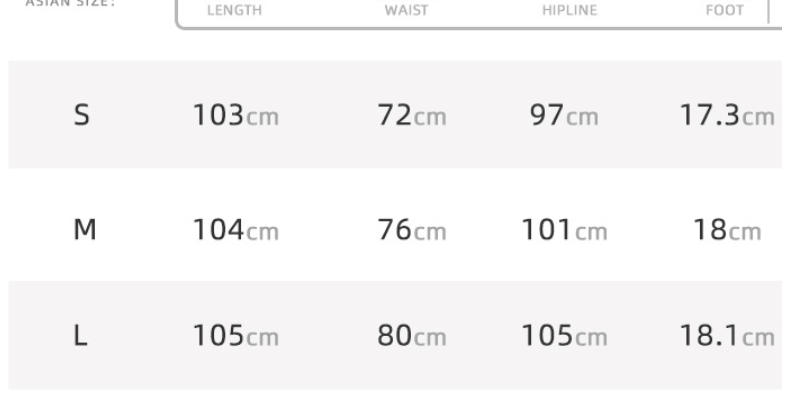Click the 105cm length value in L row

click(236, 336)
